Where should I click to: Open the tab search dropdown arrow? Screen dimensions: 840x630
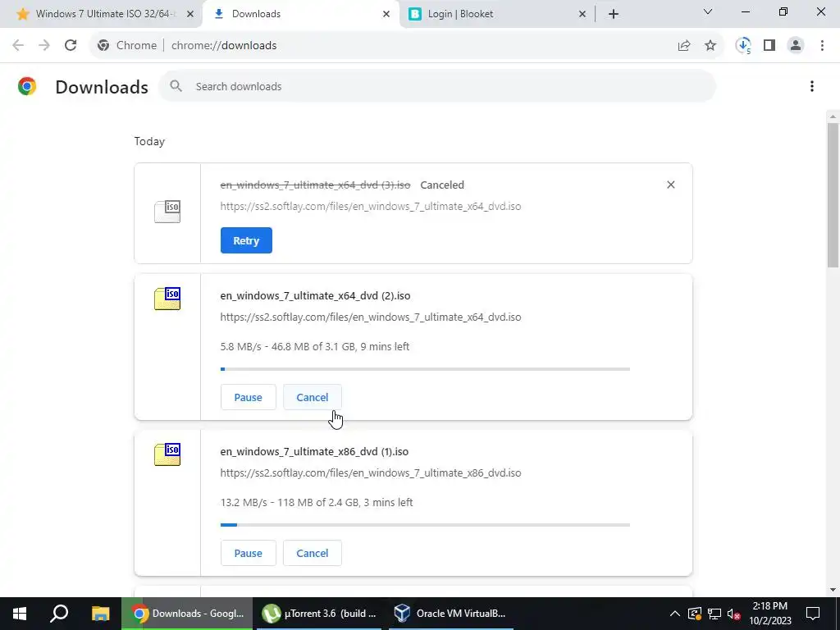click(x=708, y=11)
